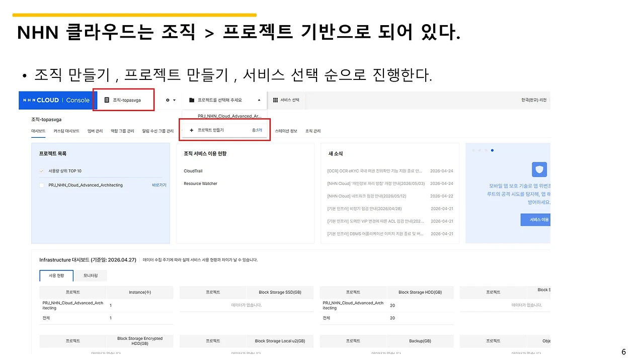644x362 pixels.
Task: Switch to the 모니터링 tab in the Infrastructure dashboard
Action: point(90,276)
